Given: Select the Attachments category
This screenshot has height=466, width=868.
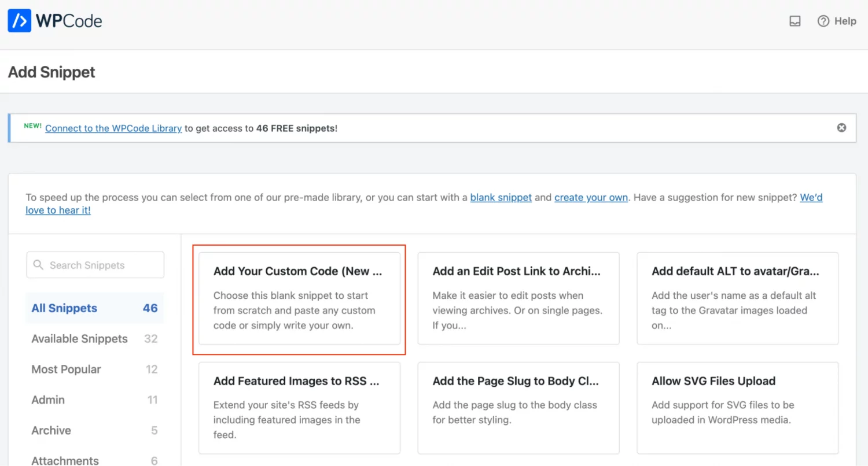Looking at the screenshot, I should (x=95, y=461).
